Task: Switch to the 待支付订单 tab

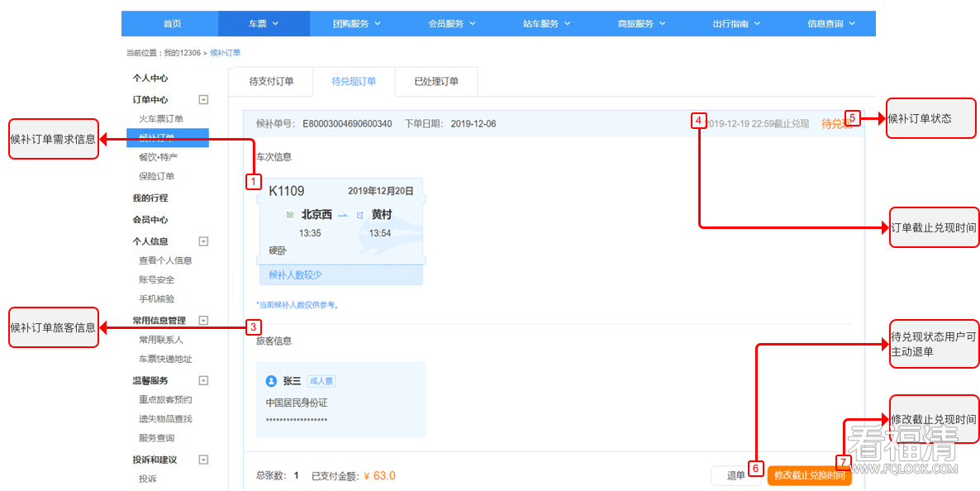Action: pyautogui.click(x=271, y=82)
